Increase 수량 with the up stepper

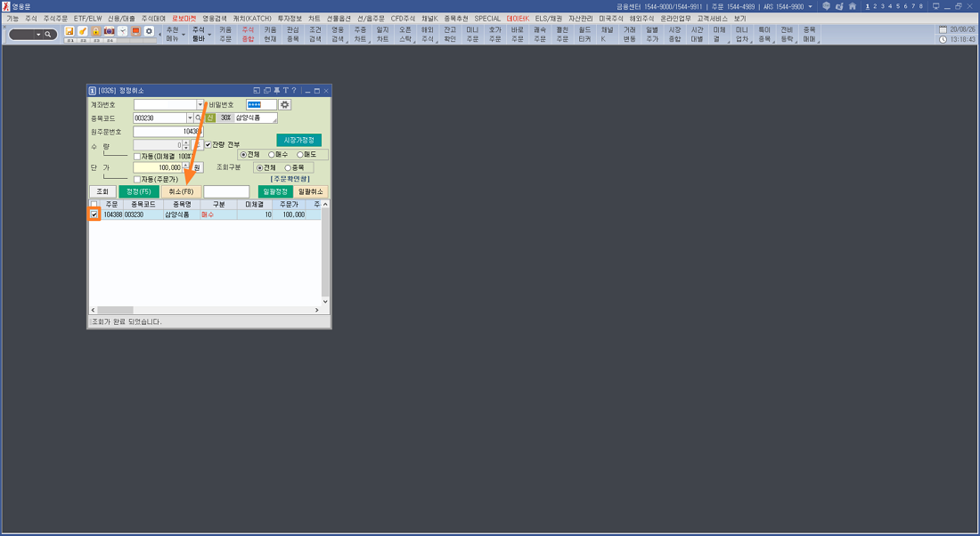coord(185,142)
